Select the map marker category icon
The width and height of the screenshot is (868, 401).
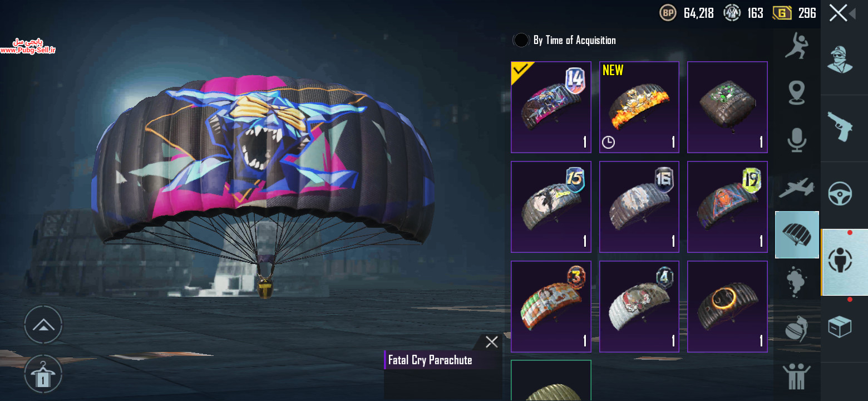[x=797, y=92]
